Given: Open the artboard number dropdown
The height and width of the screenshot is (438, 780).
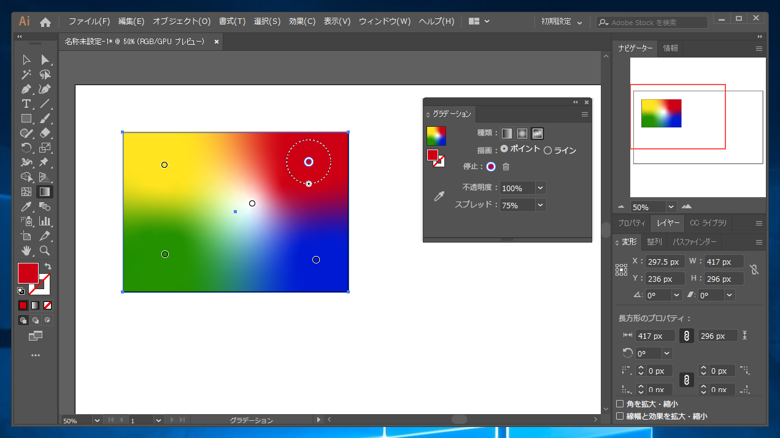Looking at the screenshot, I should click(x=158, y=421).
